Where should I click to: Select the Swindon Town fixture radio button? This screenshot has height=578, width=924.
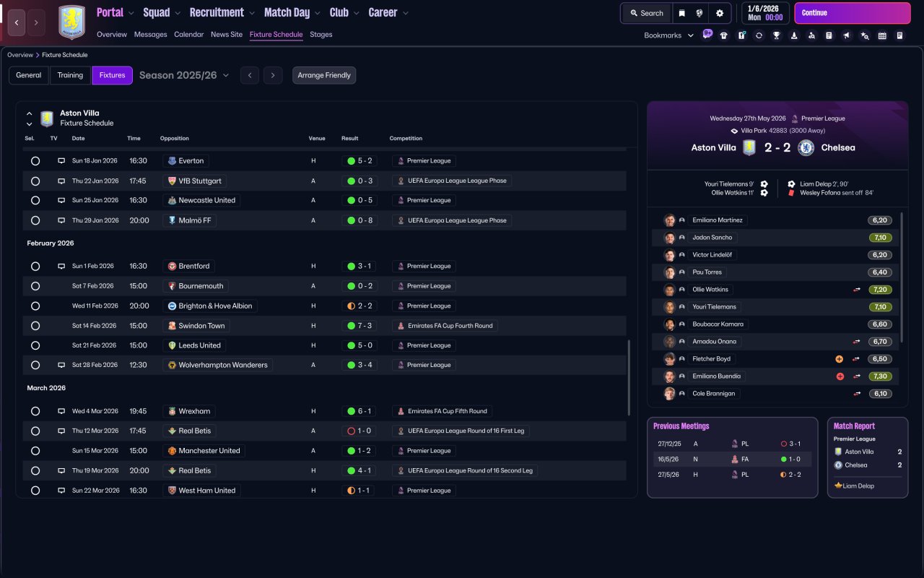pyautogui.click(x=35, y=326)
